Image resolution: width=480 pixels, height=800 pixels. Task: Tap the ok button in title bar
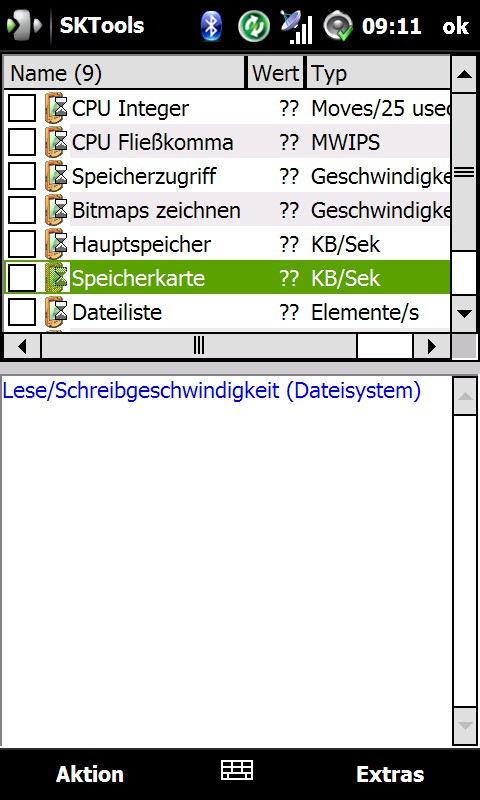456,26
